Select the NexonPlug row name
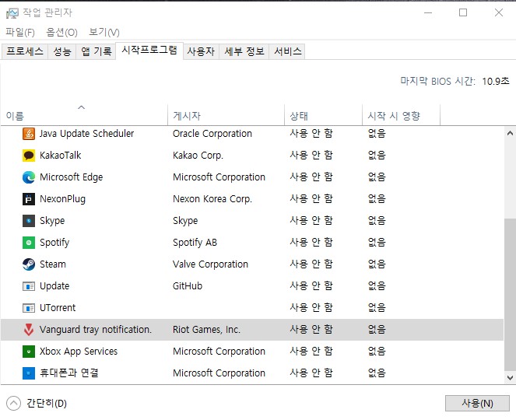Viewport: 516px width, 420px height. [62, 199]
